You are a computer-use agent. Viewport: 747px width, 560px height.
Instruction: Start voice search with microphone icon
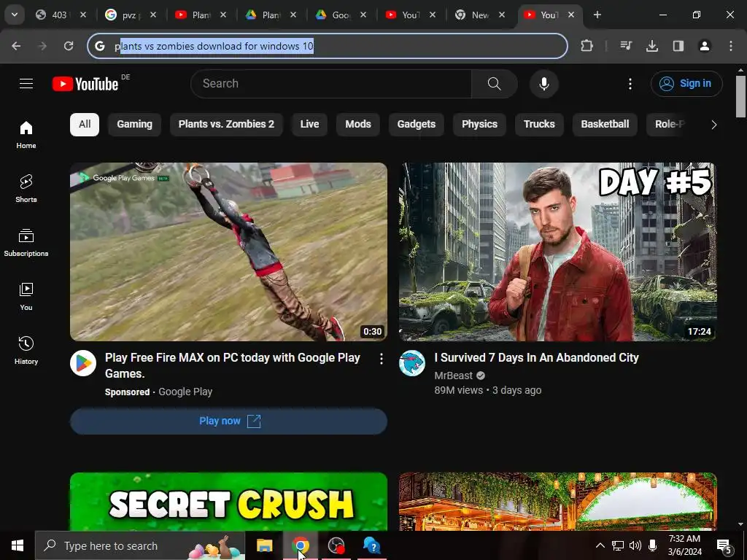click(543, 84)
